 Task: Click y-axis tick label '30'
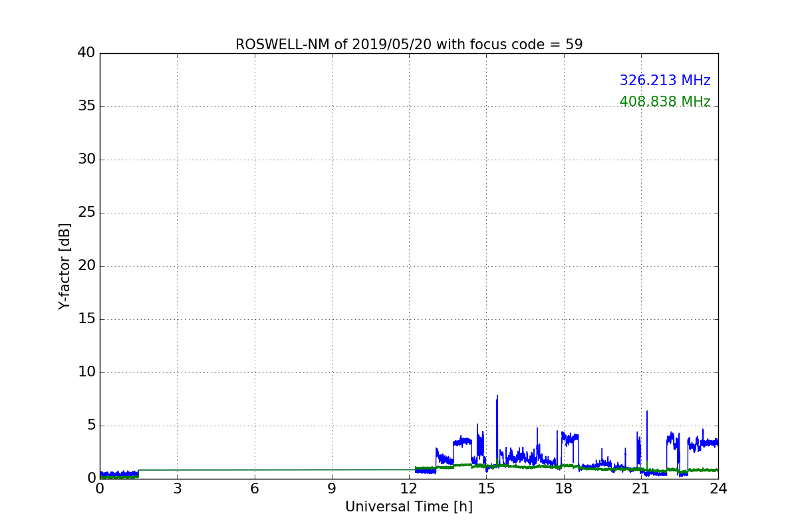(x=86, y=160)
